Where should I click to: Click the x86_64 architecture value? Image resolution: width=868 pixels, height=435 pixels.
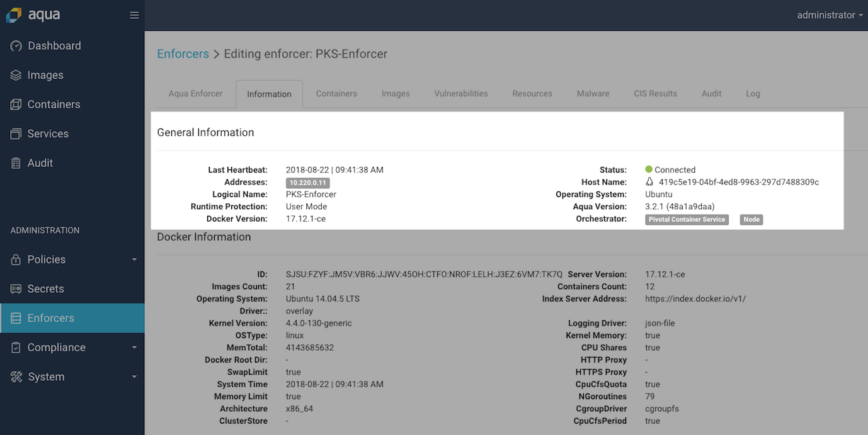[299, 409]
